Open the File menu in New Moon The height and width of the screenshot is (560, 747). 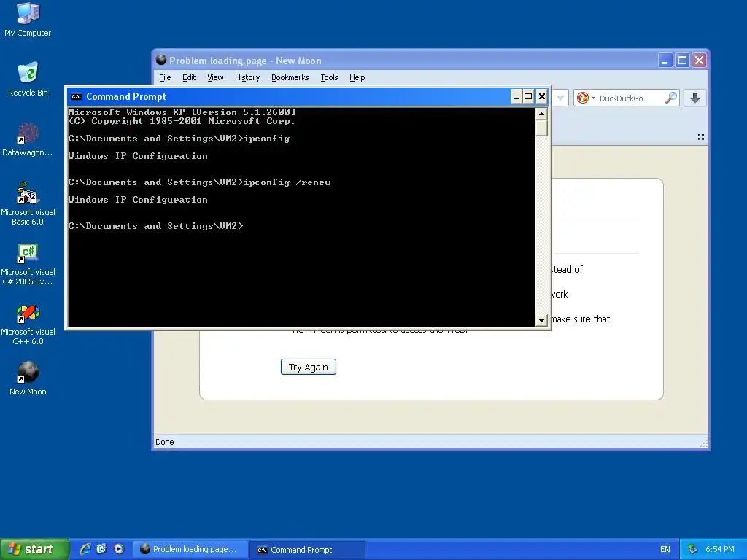165,77
